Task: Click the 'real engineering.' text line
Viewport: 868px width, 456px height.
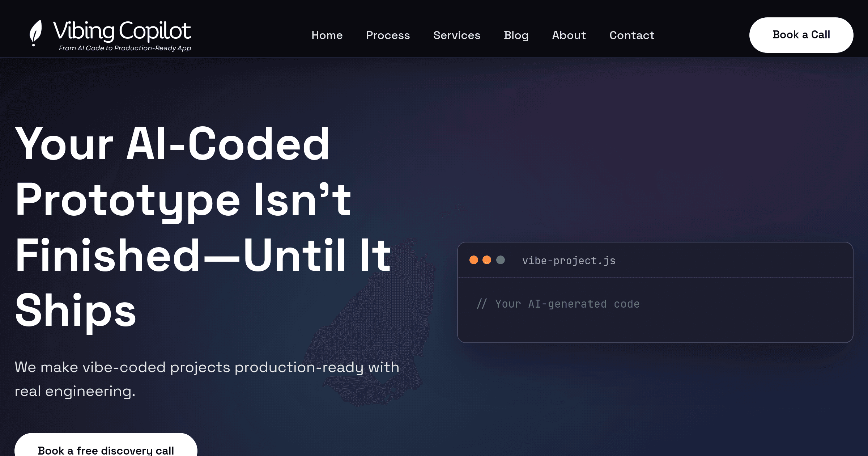Action: pos(75,391)
